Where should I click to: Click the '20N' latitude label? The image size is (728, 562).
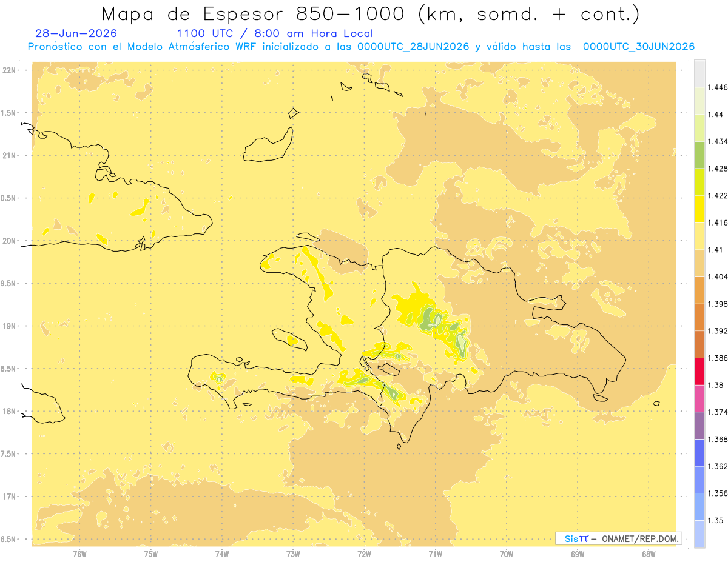pyautogui.click(x=9, y=241)
